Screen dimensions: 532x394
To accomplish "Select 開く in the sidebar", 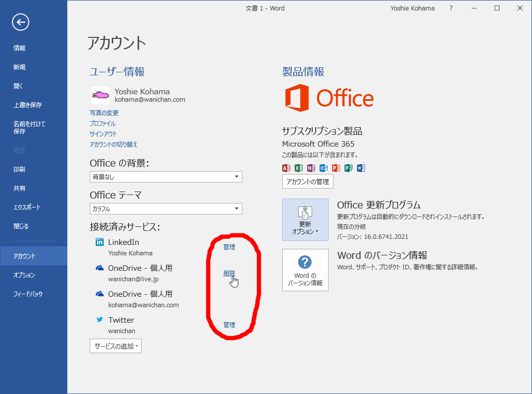I will (18, 86).
